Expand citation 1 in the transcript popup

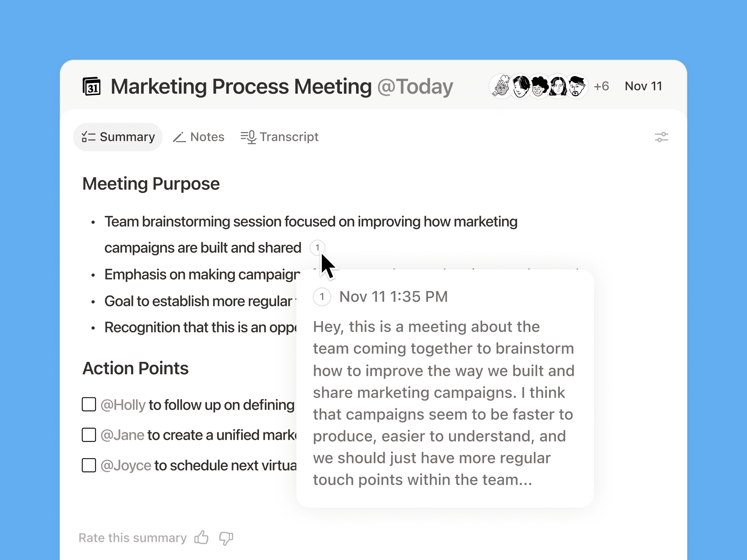(x=322, y=296)
